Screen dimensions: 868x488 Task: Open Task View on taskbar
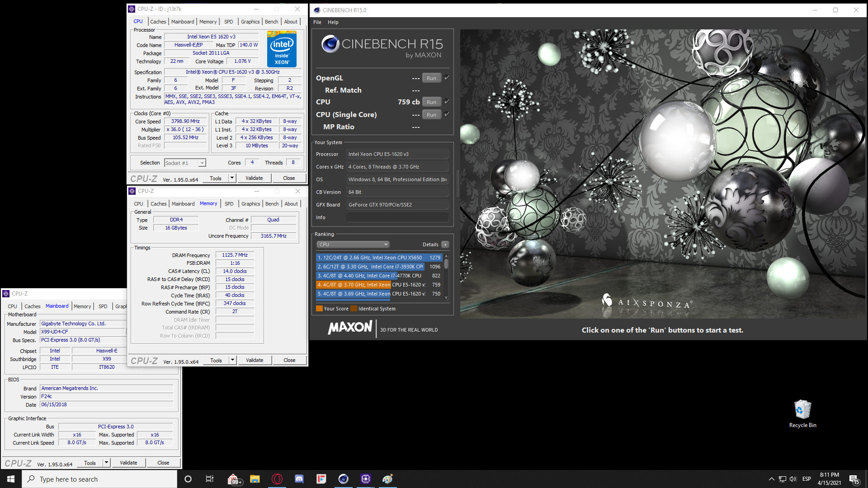click(x=210, y=479)
